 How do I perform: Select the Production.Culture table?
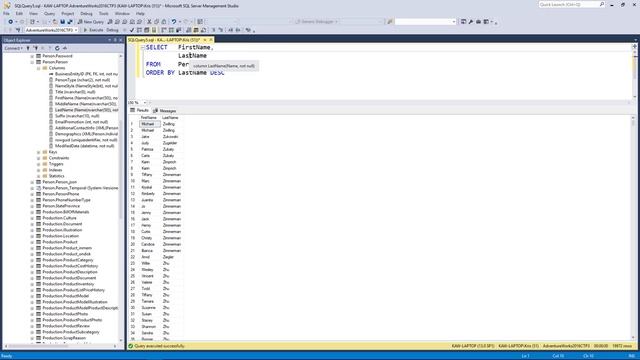tap(59, 218)
